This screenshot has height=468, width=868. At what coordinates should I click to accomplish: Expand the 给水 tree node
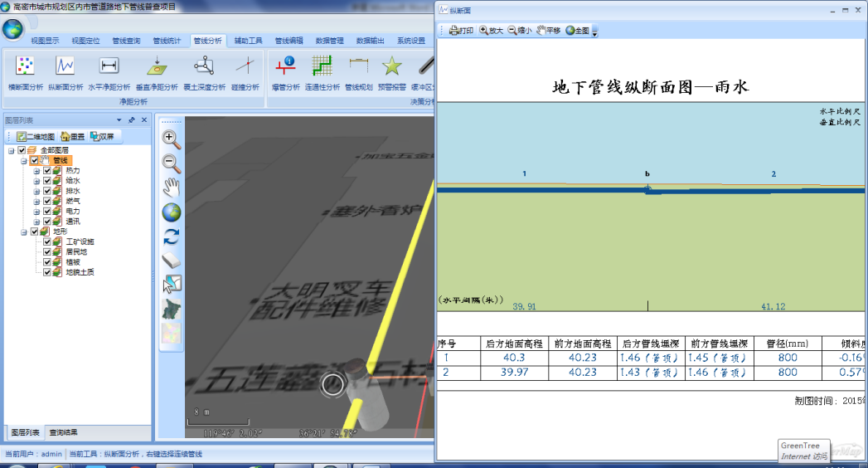(36, 181)
